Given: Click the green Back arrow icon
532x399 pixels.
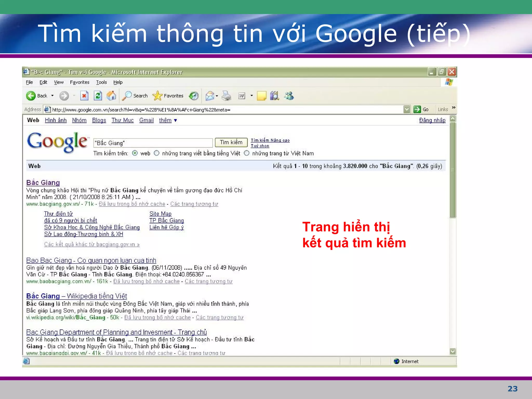Looking at the screenshot, I should pos(31,96).
